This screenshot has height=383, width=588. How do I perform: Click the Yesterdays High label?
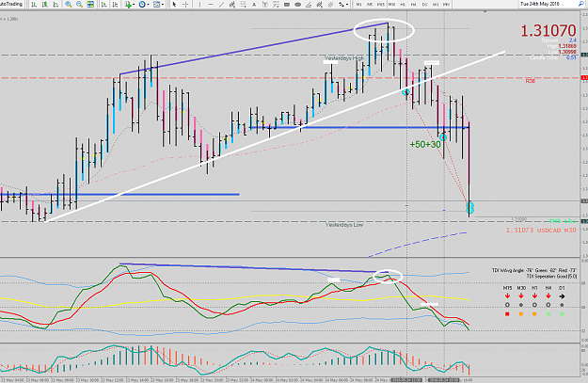(344, 58)
